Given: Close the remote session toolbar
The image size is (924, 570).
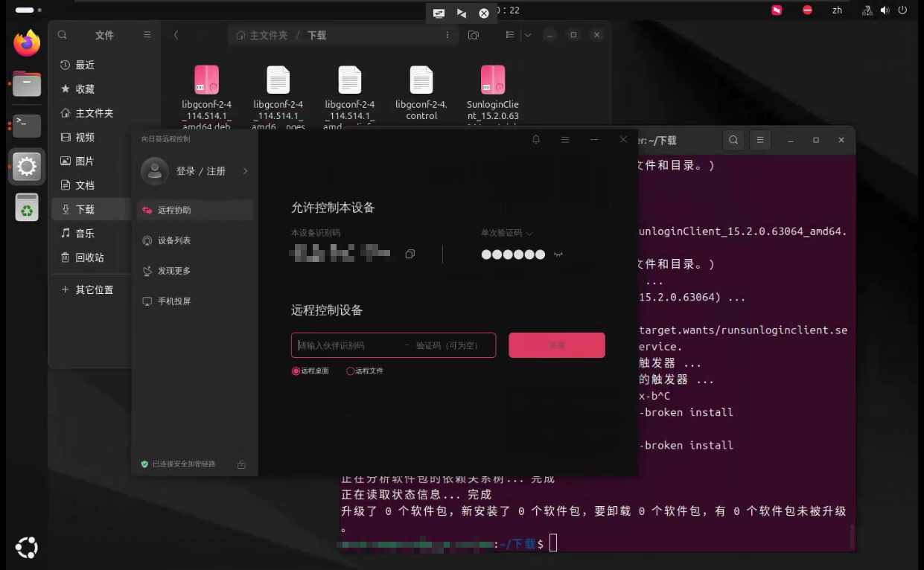Looking at the screenshot, I should 484,13.
